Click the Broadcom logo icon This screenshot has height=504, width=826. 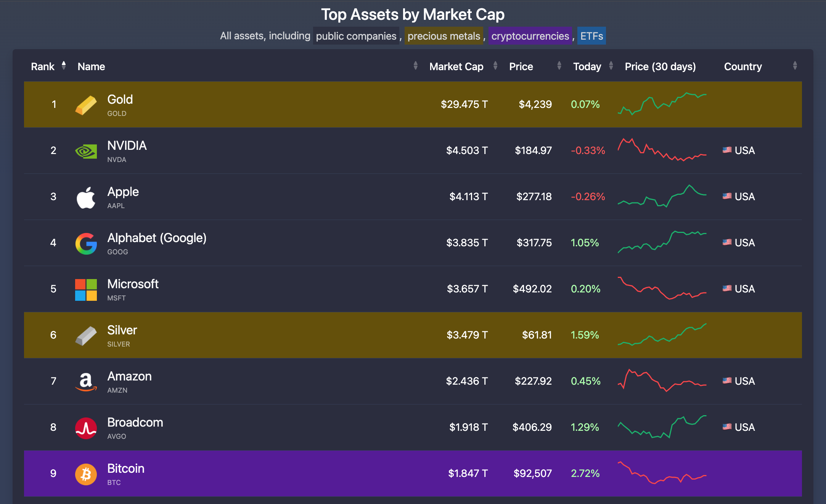[x=86, y=428]
